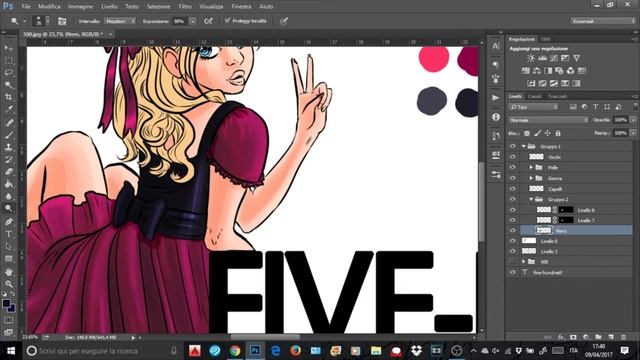Hide the Livello 8 layer
This screenshot has height=360, width=640.
click(513, 210)
